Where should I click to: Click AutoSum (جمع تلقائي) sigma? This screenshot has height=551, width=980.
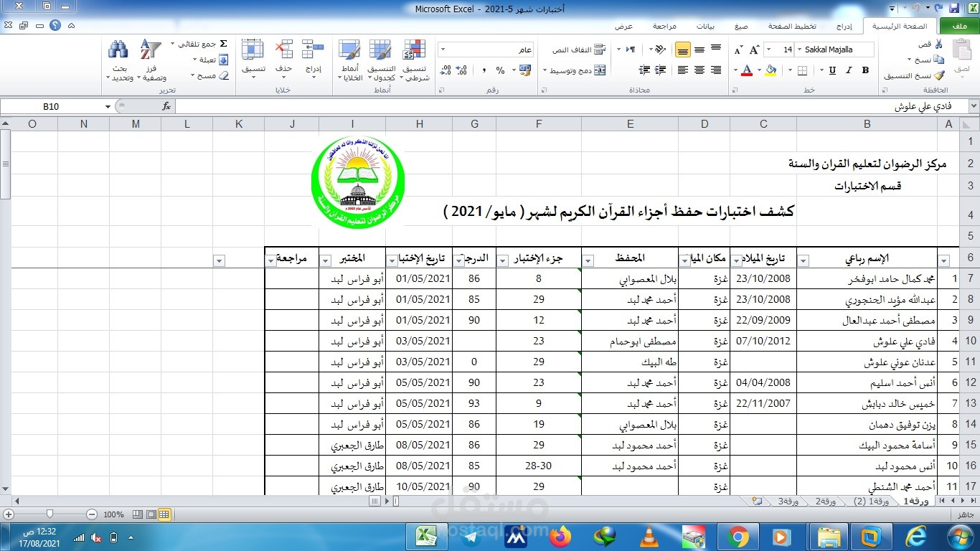222,44
